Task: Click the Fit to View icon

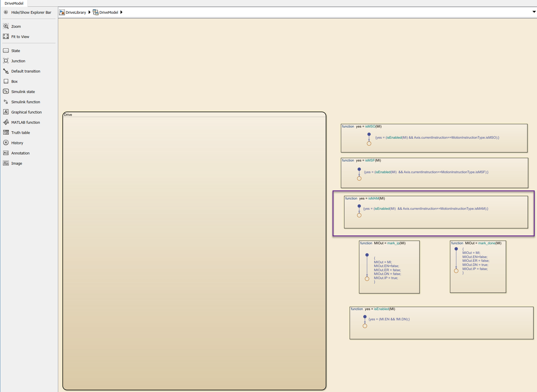Action: [6, 37]
